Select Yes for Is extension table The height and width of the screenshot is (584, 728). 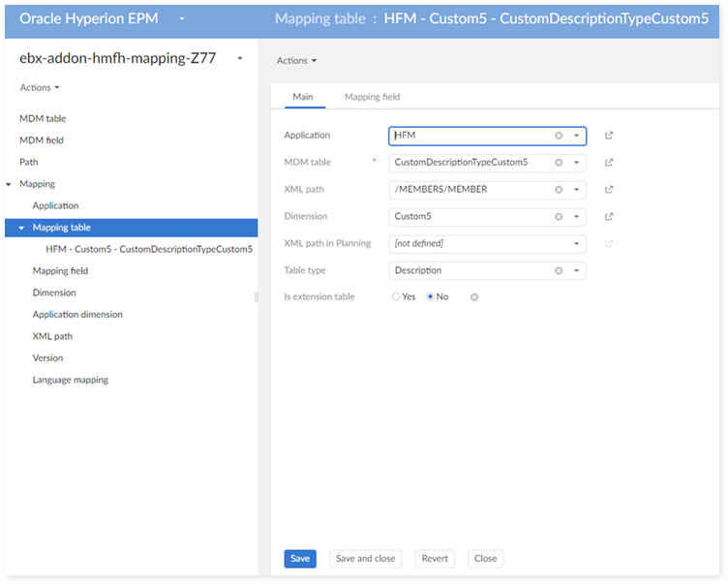[396, 297]
